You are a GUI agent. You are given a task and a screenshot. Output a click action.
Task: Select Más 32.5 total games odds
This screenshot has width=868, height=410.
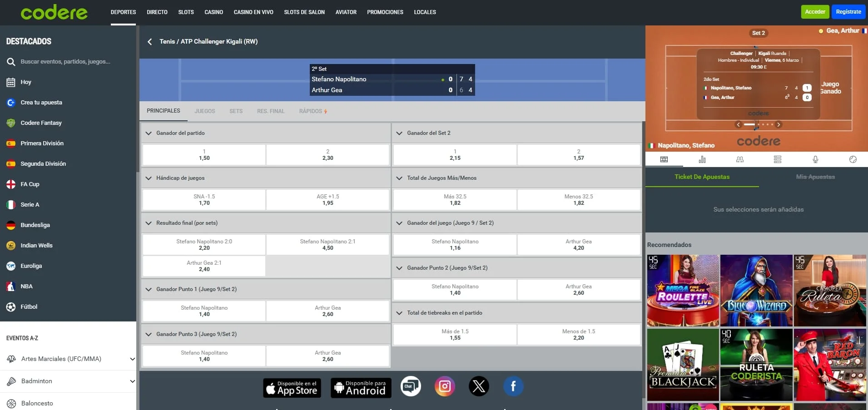pyautogui.click(x=455, y=200)
